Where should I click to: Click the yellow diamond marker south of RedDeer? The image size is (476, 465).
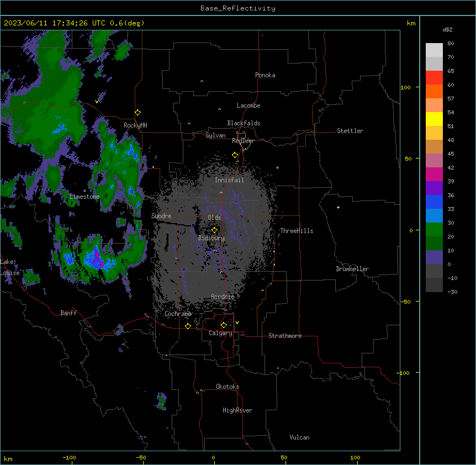pyautogui.click(x=235, y=155)
